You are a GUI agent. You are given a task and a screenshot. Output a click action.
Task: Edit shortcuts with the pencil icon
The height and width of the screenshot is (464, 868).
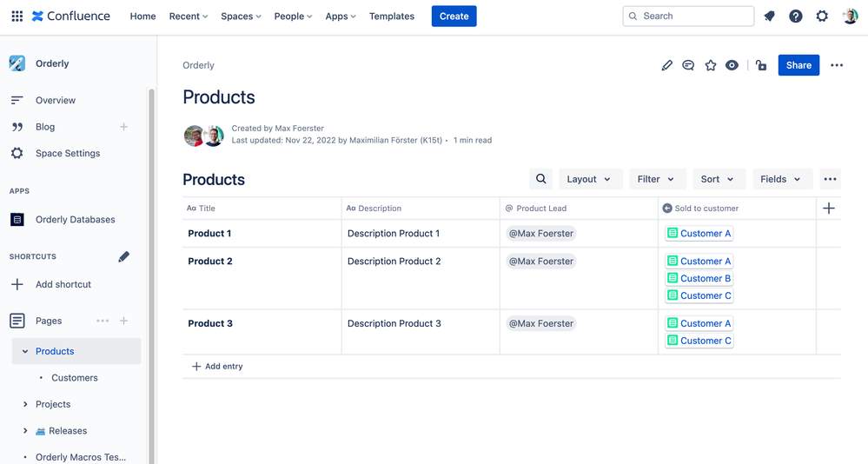(123, 256)
